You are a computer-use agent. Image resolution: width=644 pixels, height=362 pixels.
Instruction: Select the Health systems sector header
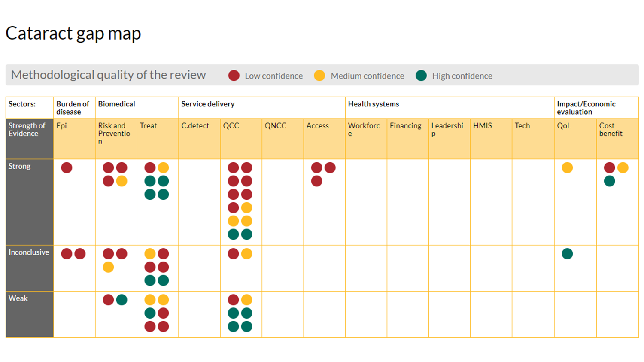click(373, 104)
